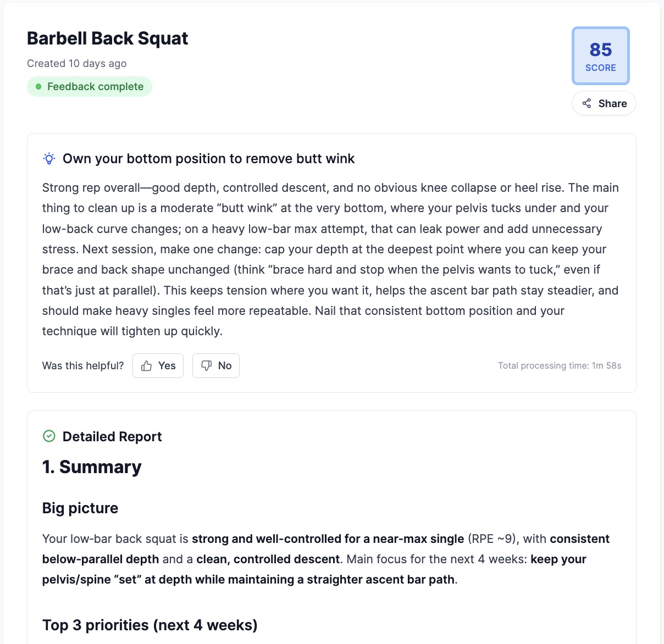Screen dimensions: 664x644
Task: Mark feedback as helpful with Yes
Action: [x=158, y=366]
